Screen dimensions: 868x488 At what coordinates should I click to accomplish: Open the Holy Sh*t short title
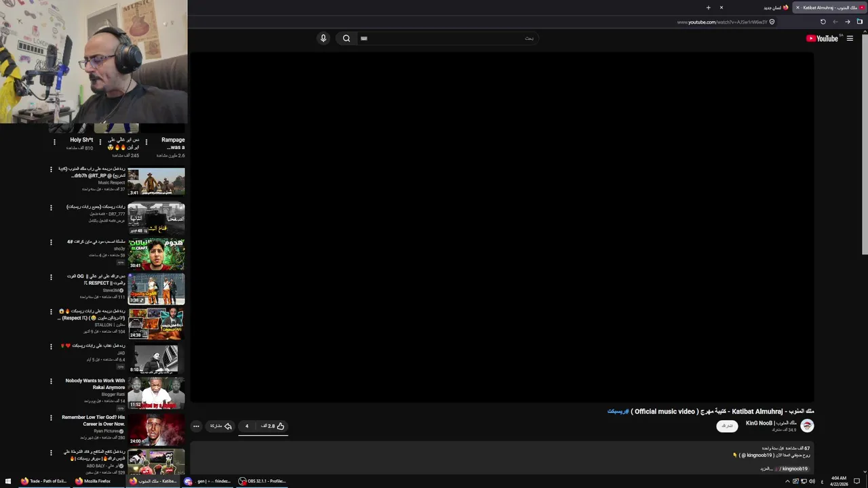click(x=81, y=140)
